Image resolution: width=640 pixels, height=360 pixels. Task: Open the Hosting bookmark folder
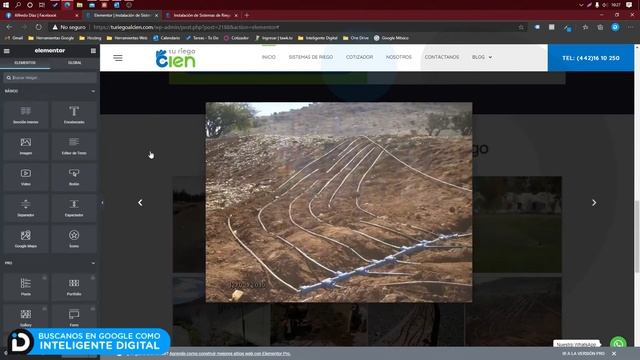90,38
